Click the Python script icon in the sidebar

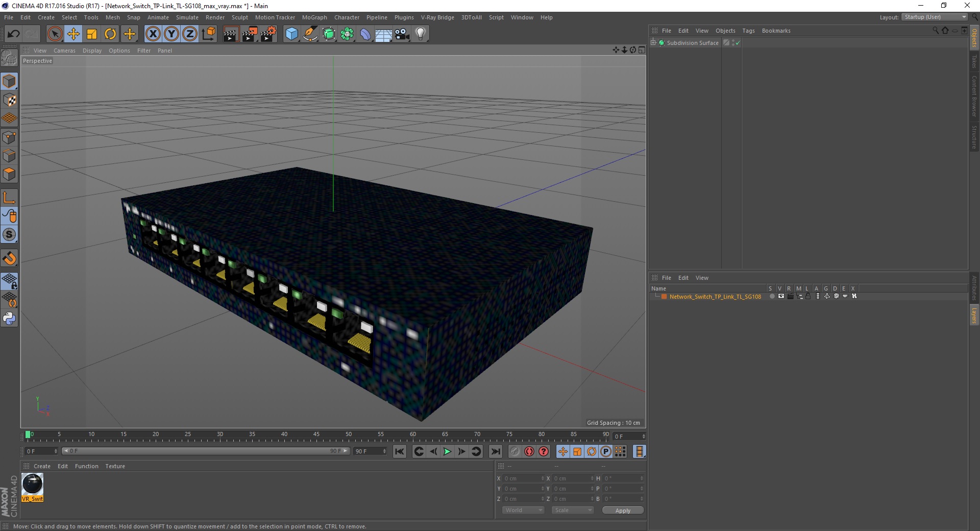(x=9, y=319)
